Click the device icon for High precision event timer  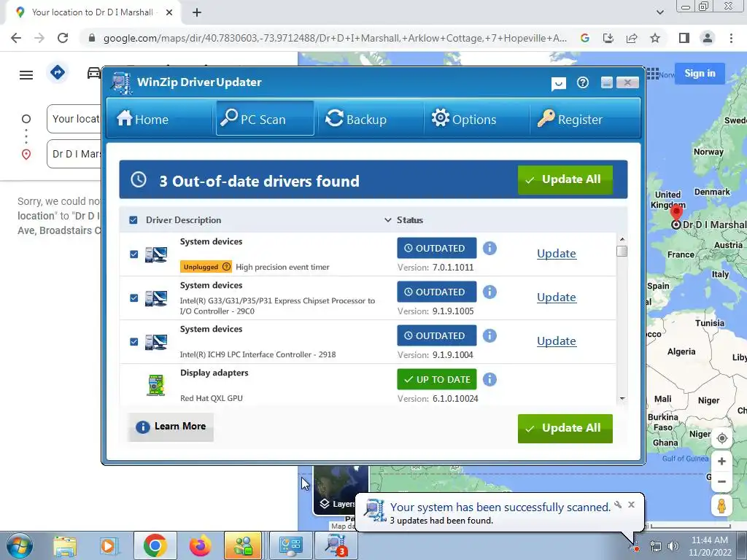coord(156,254)
